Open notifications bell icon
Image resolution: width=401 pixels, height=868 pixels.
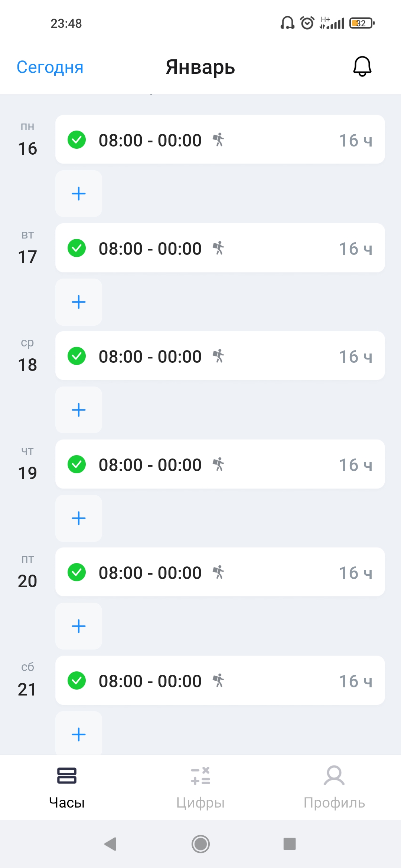click(x=362, y=67)
